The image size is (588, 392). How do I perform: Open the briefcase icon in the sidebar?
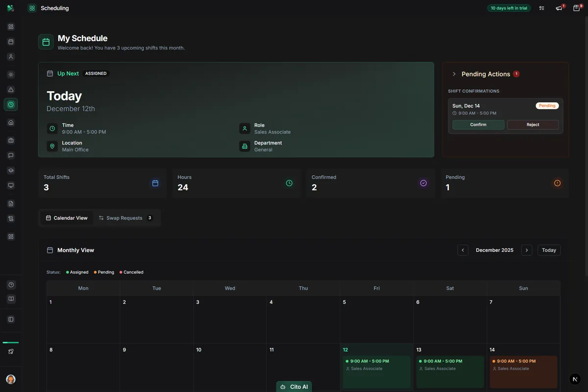click(x=11, y=141)
